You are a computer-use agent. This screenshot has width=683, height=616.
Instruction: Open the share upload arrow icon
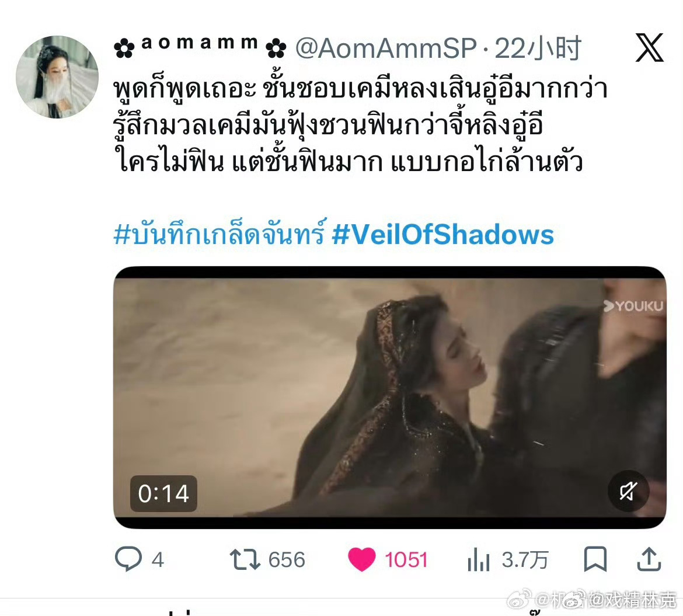[x=649, y=559]
